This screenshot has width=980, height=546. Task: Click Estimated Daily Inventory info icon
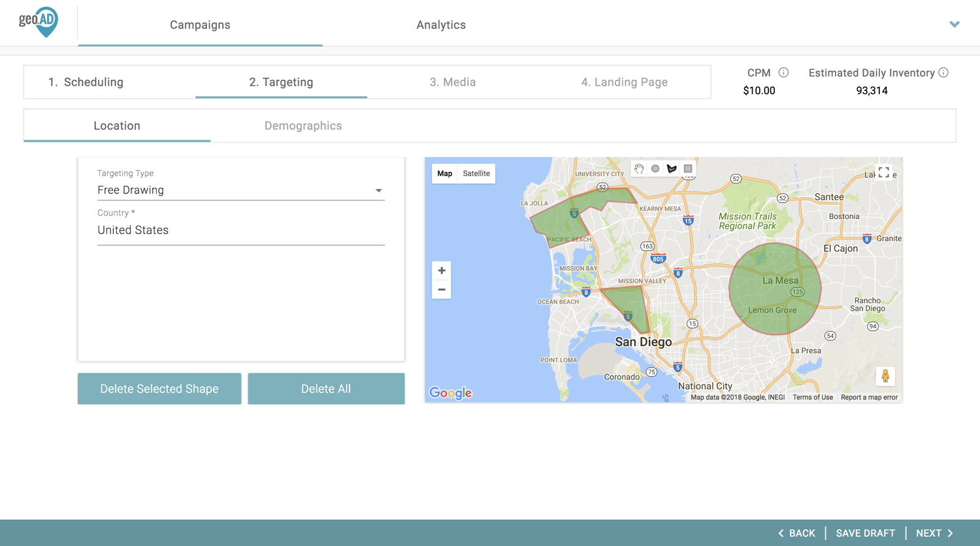coord(943,73)
